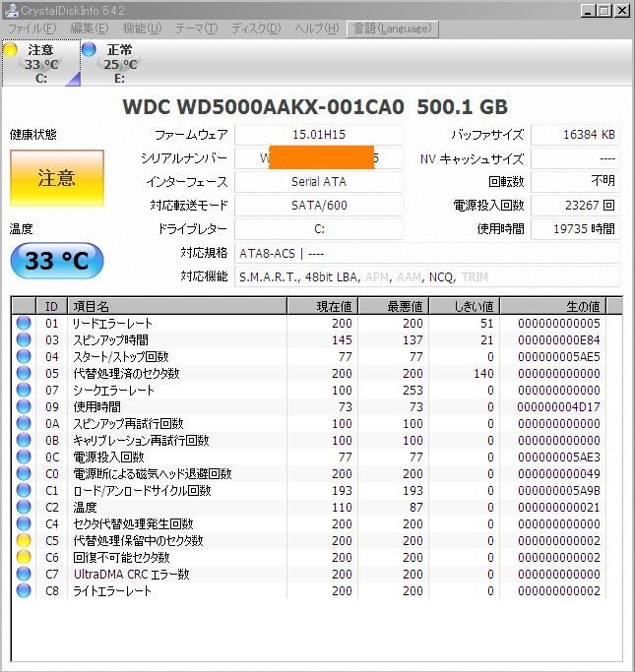
Task: Click blue status icon for セクタ代替処理発生回数 row
Action: click(24, 523)
